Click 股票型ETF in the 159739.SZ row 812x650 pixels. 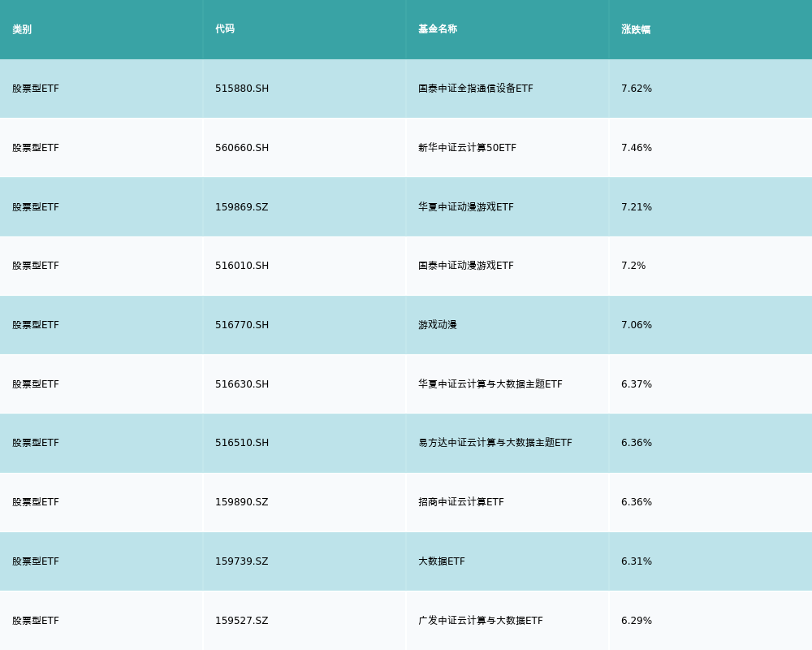[36, 561]
